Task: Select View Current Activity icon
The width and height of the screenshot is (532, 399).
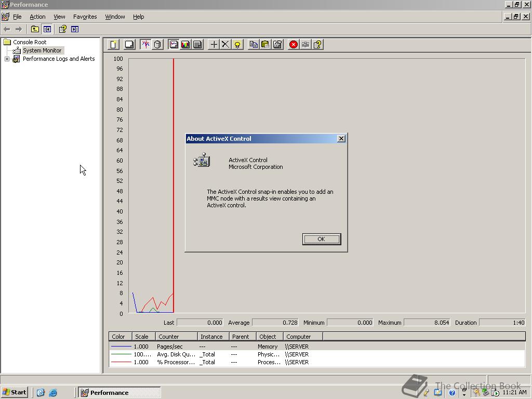Action: coord(145,45)
